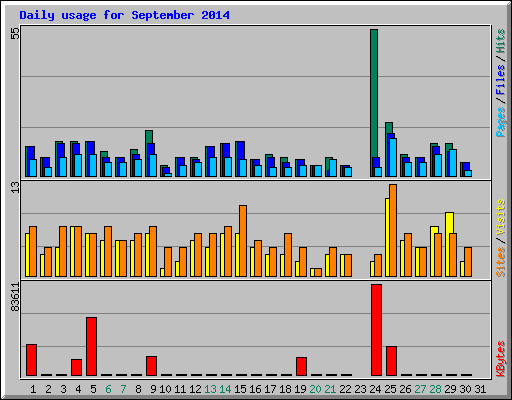Click the tallest orange sites bar for day 25

point(393,230)
